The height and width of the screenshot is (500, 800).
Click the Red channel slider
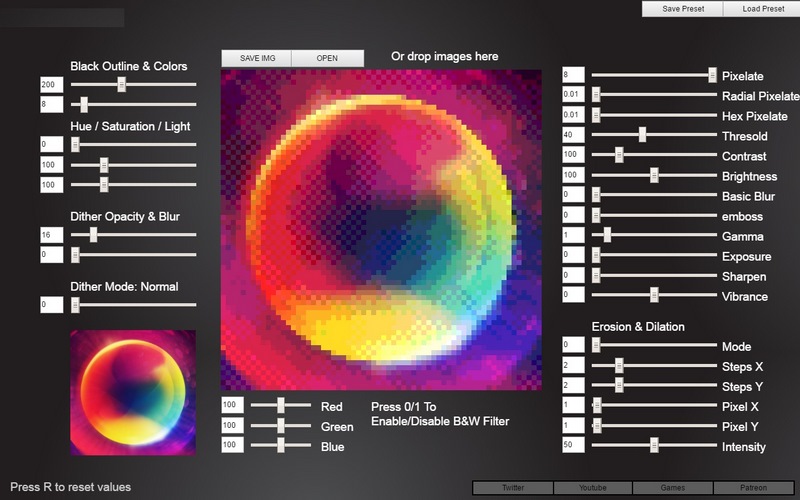[x=281, y=405]
